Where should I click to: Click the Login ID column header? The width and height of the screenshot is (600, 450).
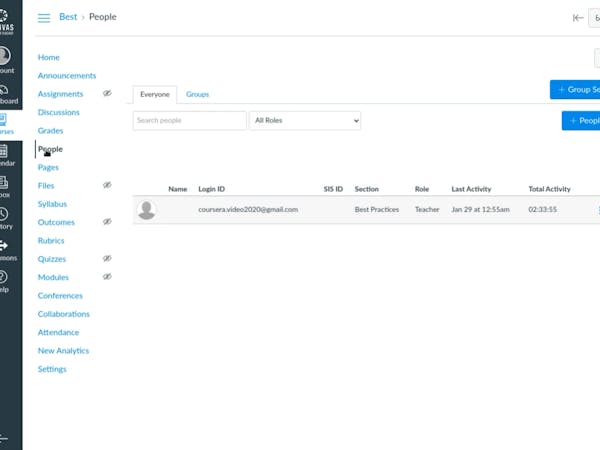[x=212, y=189]
